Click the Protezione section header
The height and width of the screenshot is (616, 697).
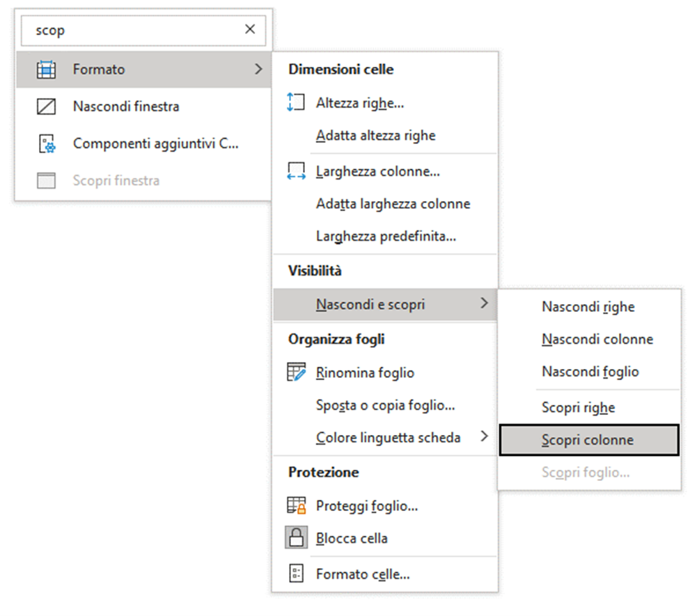(324, 472)
